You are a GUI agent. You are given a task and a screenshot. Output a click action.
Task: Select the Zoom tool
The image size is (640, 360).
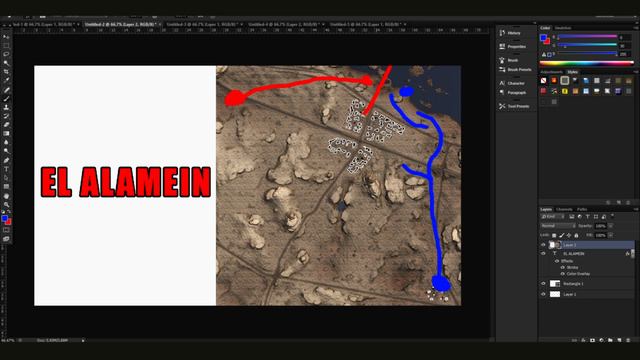(6, 204)
